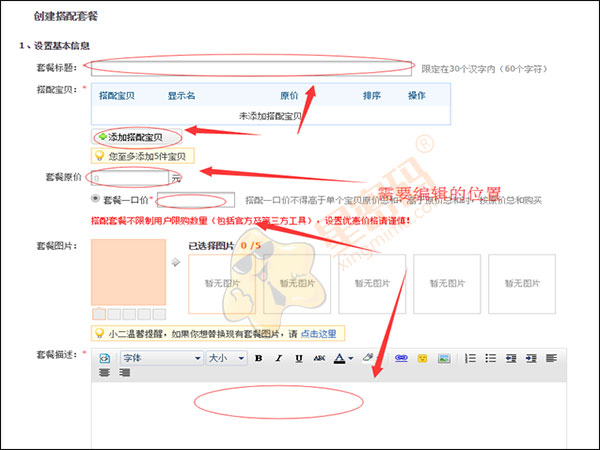This screenshot has width=600, height=450.
Task: Apply strikethrough formatting in editor toolbar
Action: 319,358
